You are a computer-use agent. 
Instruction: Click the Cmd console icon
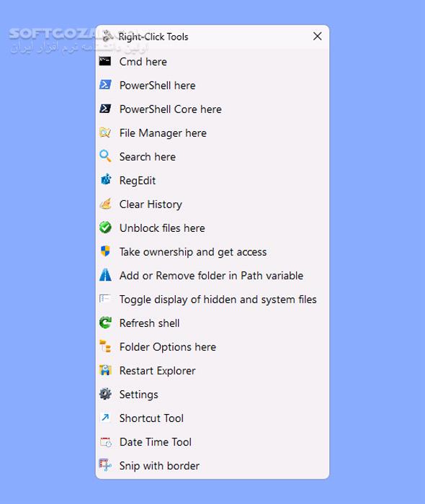tap(105, 61)
